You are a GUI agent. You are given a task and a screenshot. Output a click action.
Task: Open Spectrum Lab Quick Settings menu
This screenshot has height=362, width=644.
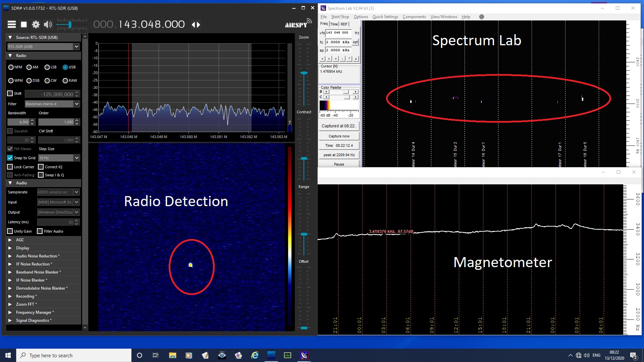click(385, 17)
